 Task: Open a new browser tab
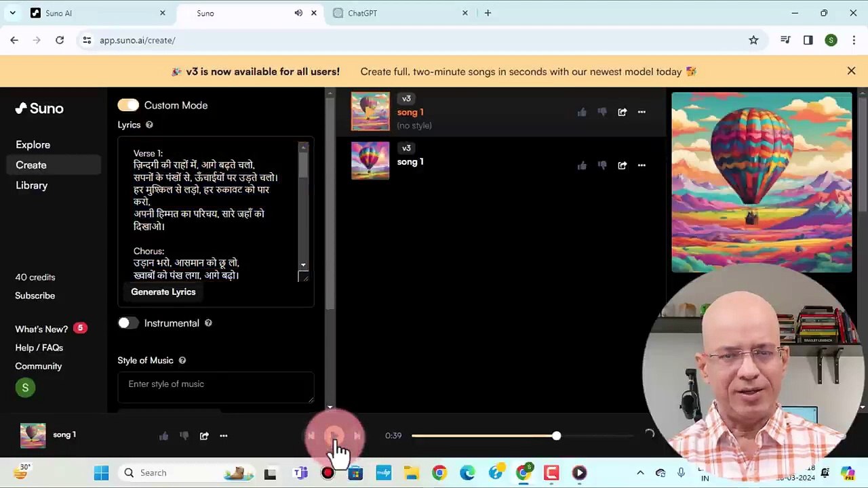[488, 13]
